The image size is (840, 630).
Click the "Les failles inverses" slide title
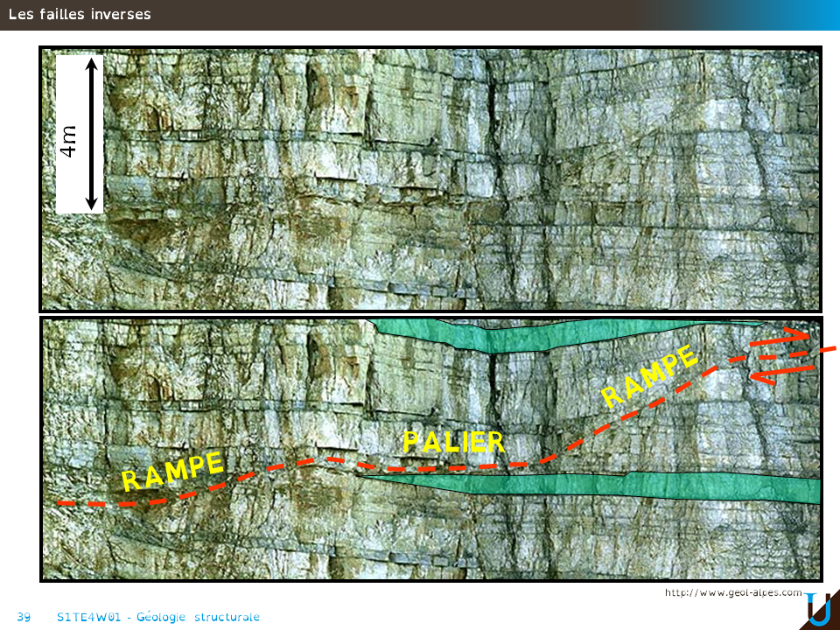(x=80, y=14)
